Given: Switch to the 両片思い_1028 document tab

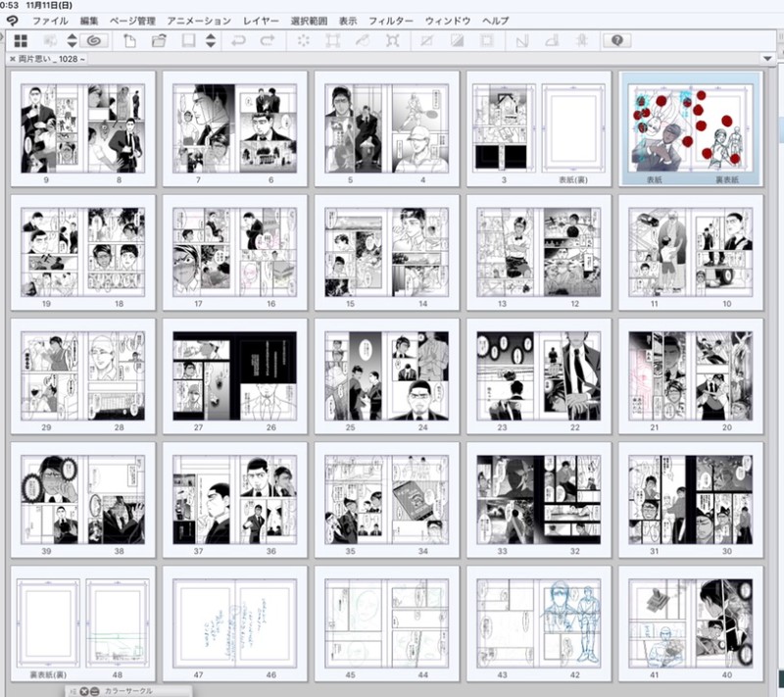Looking at the screenshot, I should coord(51,59).
